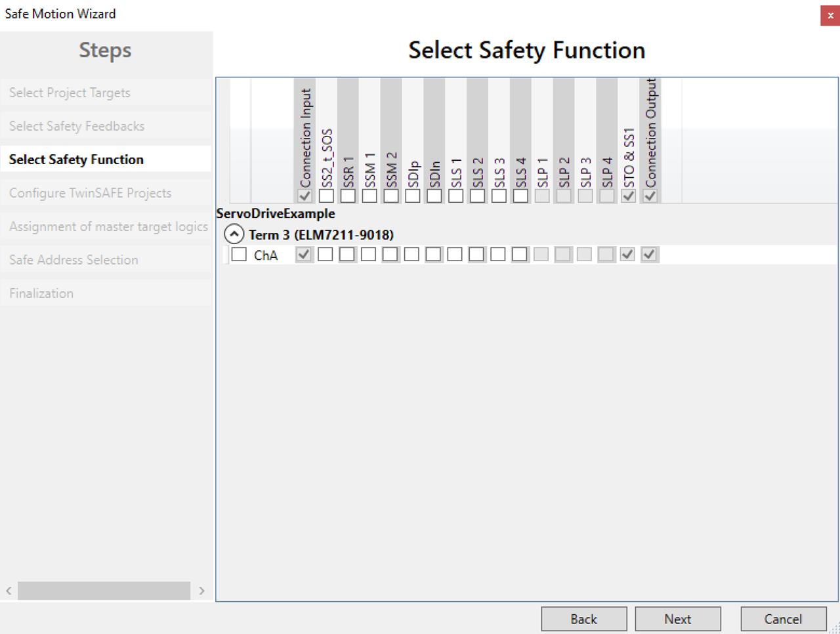
Task: Toggle the SLS 3 header checkbox
Action: click(499, 196)
